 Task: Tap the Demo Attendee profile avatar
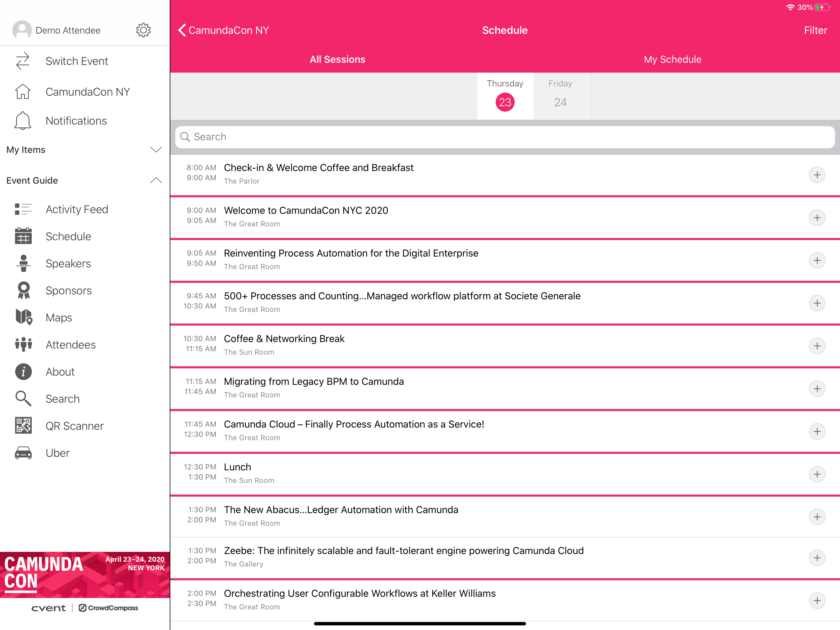[x=22, y=30]
